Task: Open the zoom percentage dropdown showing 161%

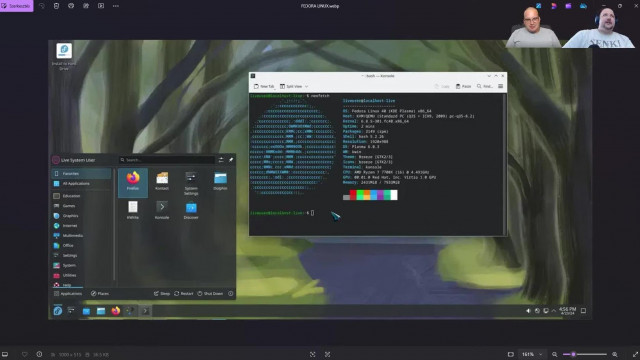Action: pyautogui.click(x=532, y=354)
